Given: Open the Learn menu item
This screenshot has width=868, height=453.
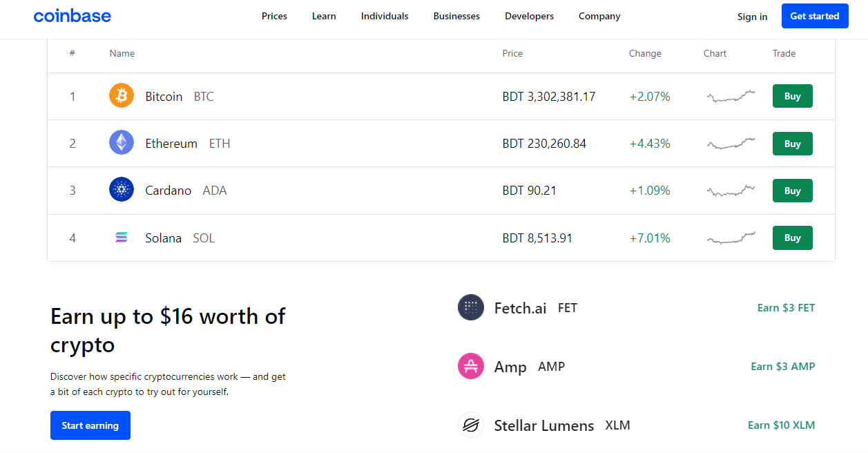Looking at the screenshot, I should click(x=324, y=16).
